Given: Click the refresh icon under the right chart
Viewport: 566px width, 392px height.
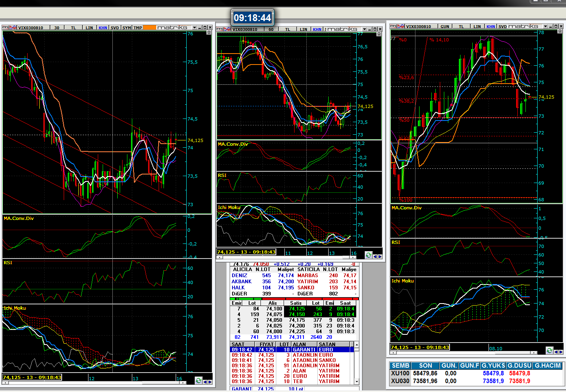Looking at the screenshot, I should point(549,350).
